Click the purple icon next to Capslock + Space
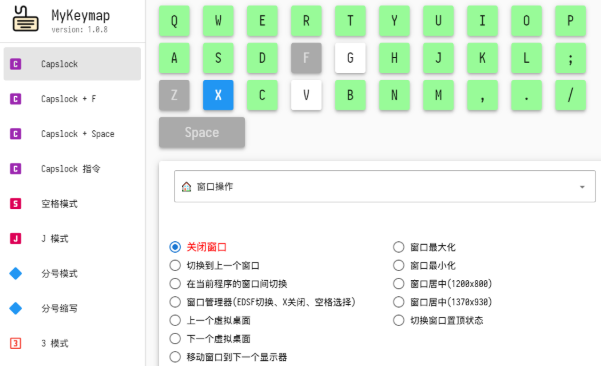 point(15,134)
